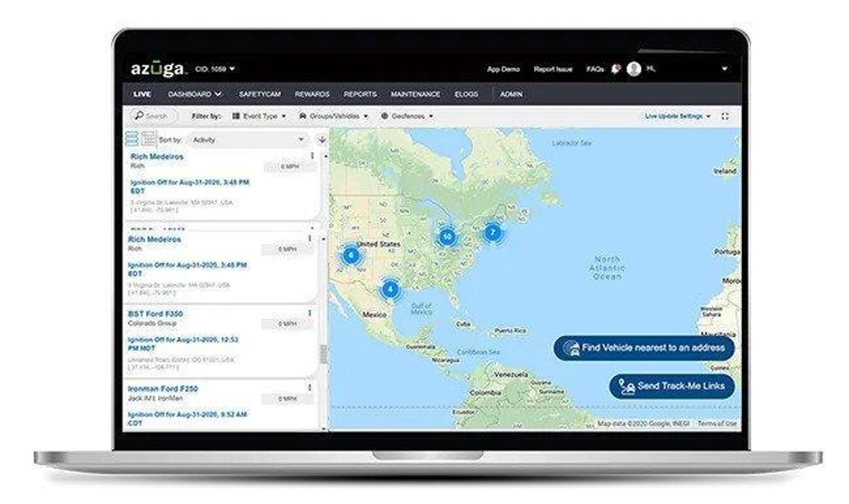Switch to card list view icon
This screenshot has height=504, width=849.
pyautogui.click(x=132, y=139)
